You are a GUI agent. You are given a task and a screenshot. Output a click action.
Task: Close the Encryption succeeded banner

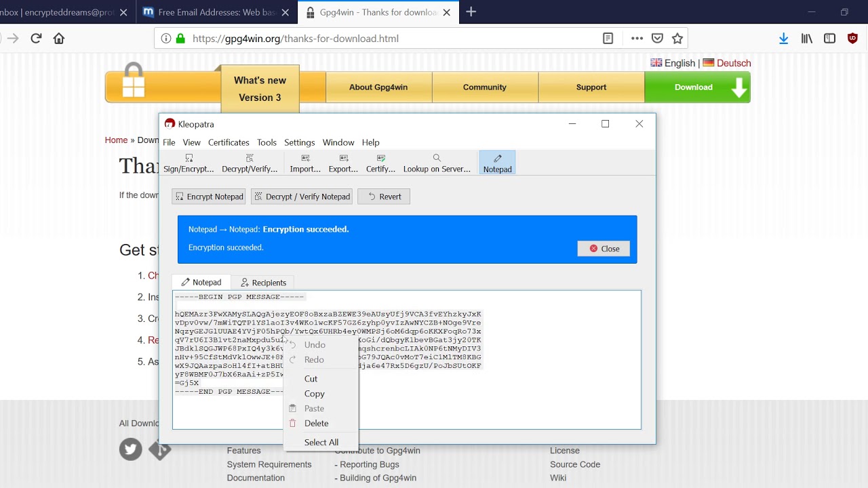tap(604, 249)
